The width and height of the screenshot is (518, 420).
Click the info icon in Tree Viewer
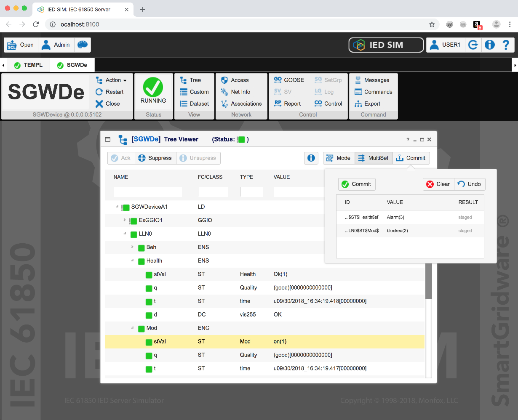pyautogui.click(x=311, y=158)
